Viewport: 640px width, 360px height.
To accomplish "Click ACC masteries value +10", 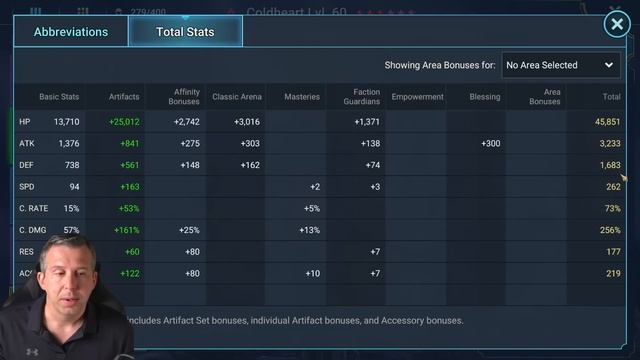I will [313, 273].
